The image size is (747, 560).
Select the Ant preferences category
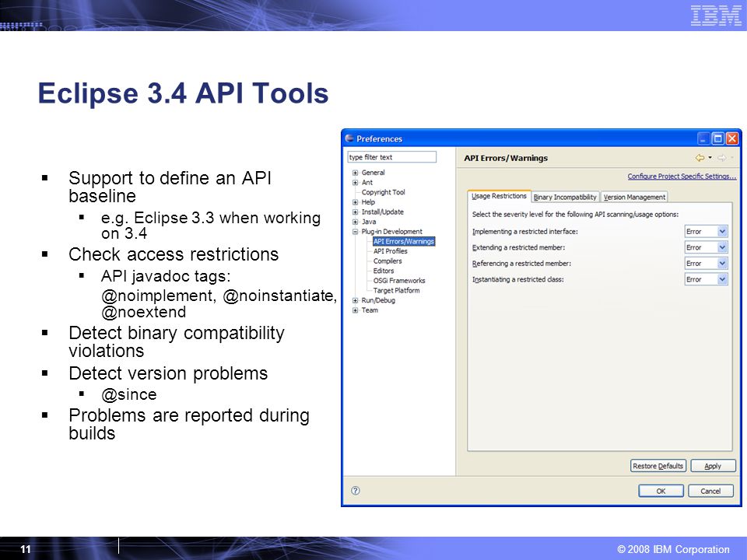point(366,182)
